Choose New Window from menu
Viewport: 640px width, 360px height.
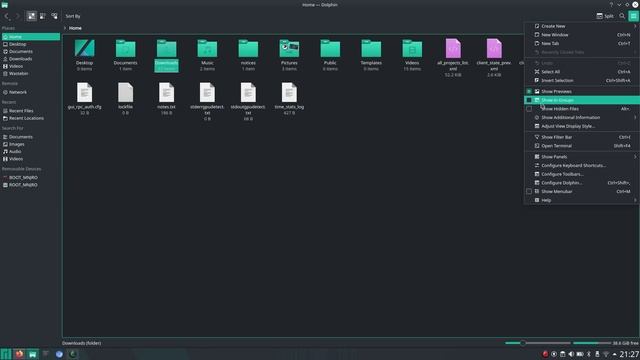pos(582,35)
